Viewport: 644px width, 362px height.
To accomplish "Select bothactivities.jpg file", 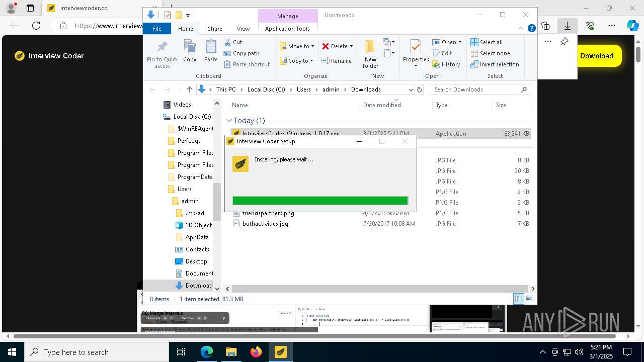I will [265, 224].
